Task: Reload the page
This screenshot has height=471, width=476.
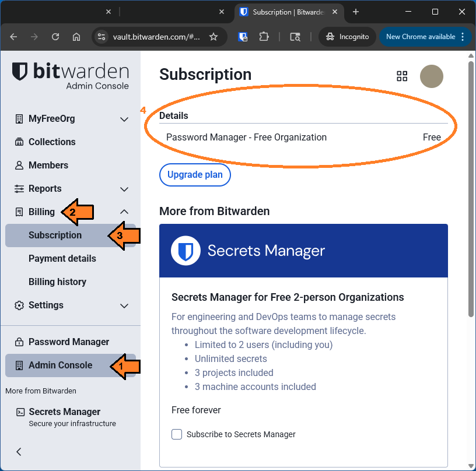Action: 55,37
